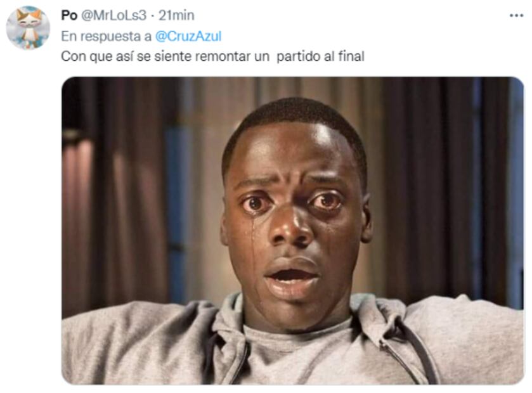
Task: Open the tweet via 21min timestamp
Action: [176, 15]
